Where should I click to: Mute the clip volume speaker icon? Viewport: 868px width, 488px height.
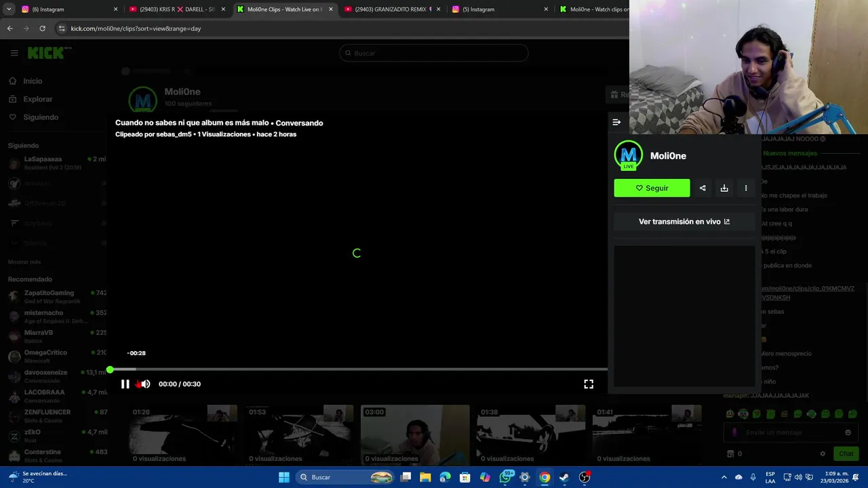(145, 384)
